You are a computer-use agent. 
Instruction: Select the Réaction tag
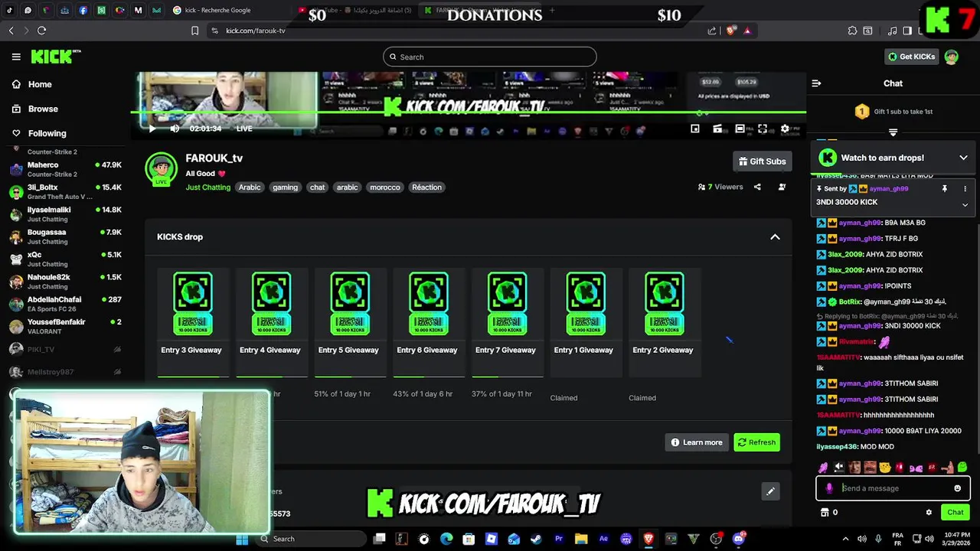(x=426, y=187)
